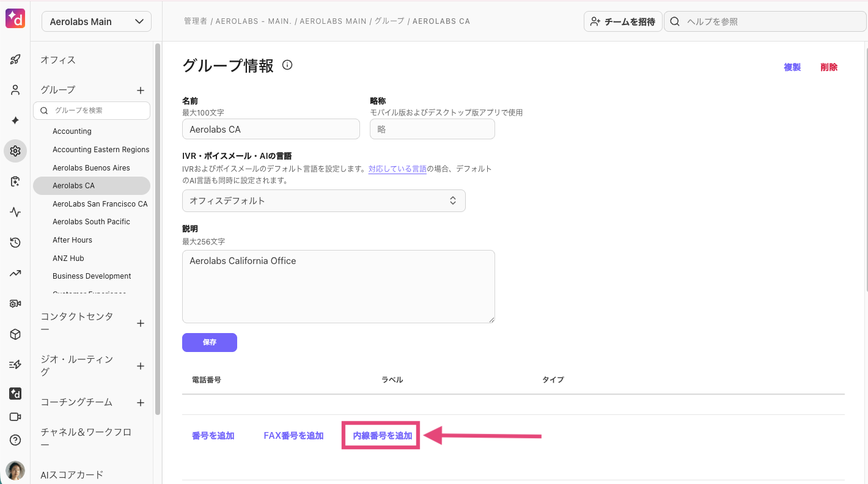This screenshot has width=868, height=484.
Task: Click the sidebar vertical scrollbar
Action: point(158,229)
